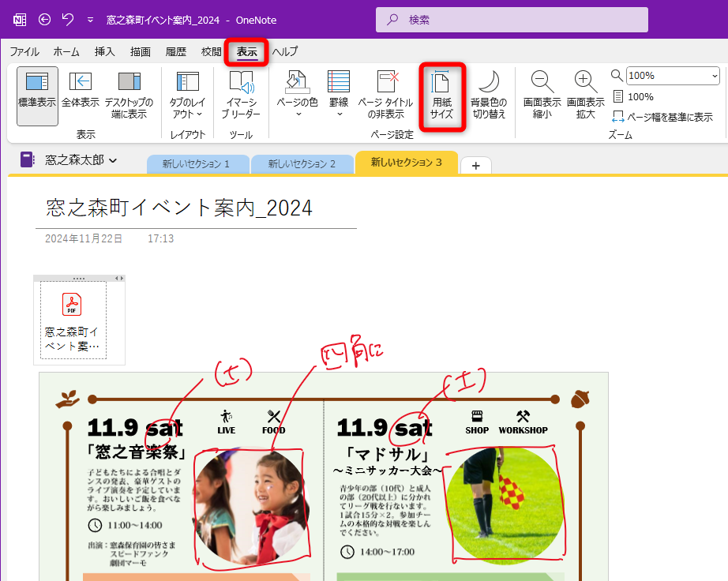Open the search field with magnifier icon
Screen dimensions: 728x581
[x=511, y=19]
